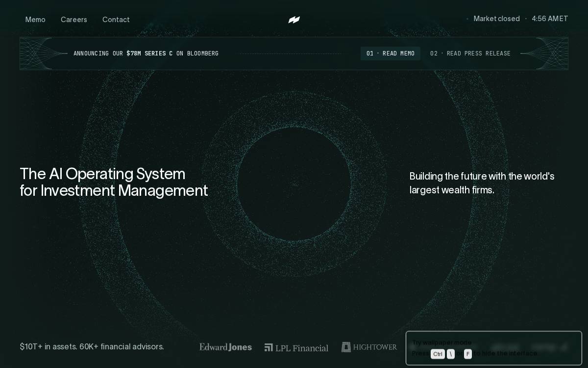Viewport: 588px width, 368px height.
Task: Click the company logo in the header
Action: [294, 20]
